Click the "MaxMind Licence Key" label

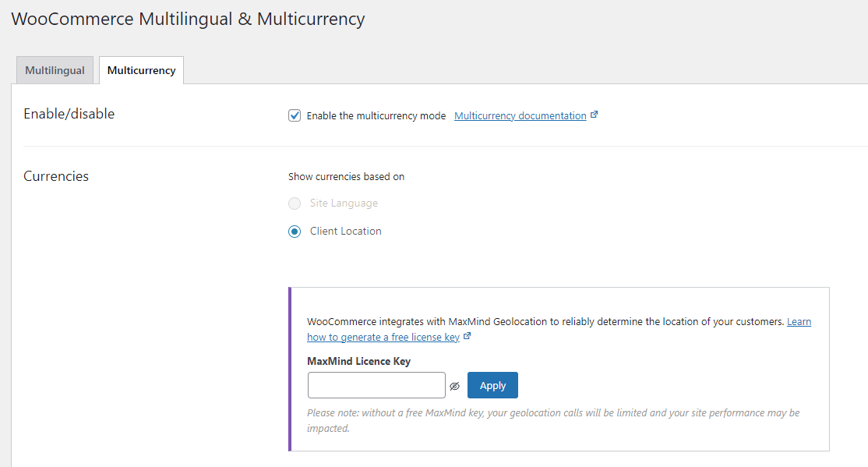pyautogui.click(x=358, y=361)
